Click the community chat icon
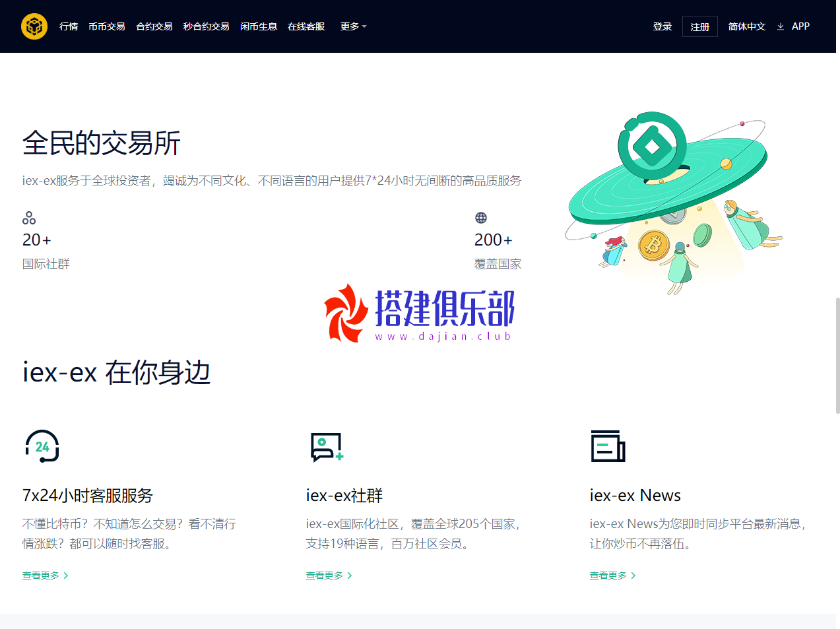Image resolution: width=840 pixels, height=629 pixels. click(x=327, y=447)
